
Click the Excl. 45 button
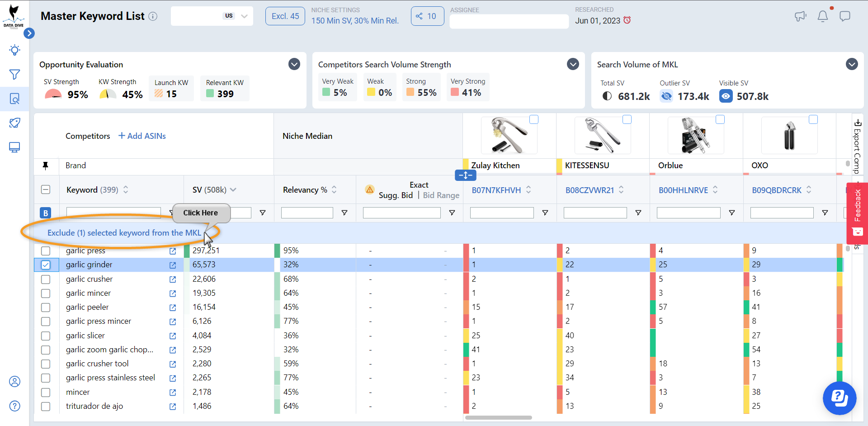(x=285, y=16)
